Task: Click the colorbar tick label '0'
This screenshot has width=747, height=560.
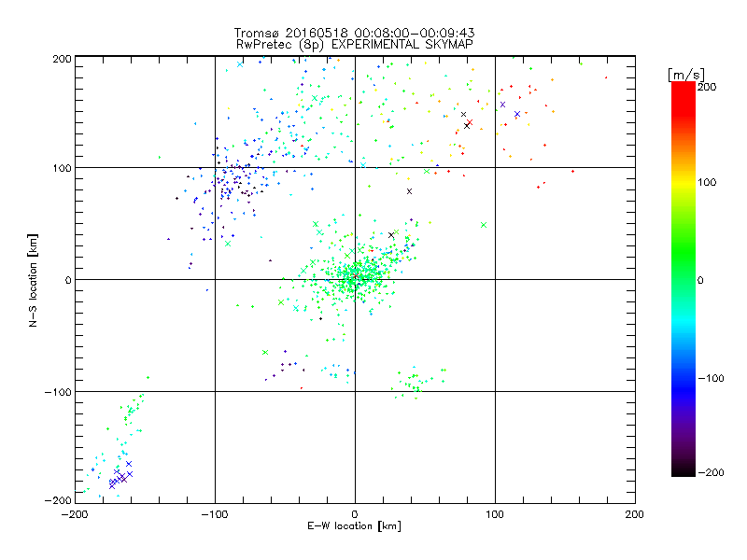Action: 700,280
